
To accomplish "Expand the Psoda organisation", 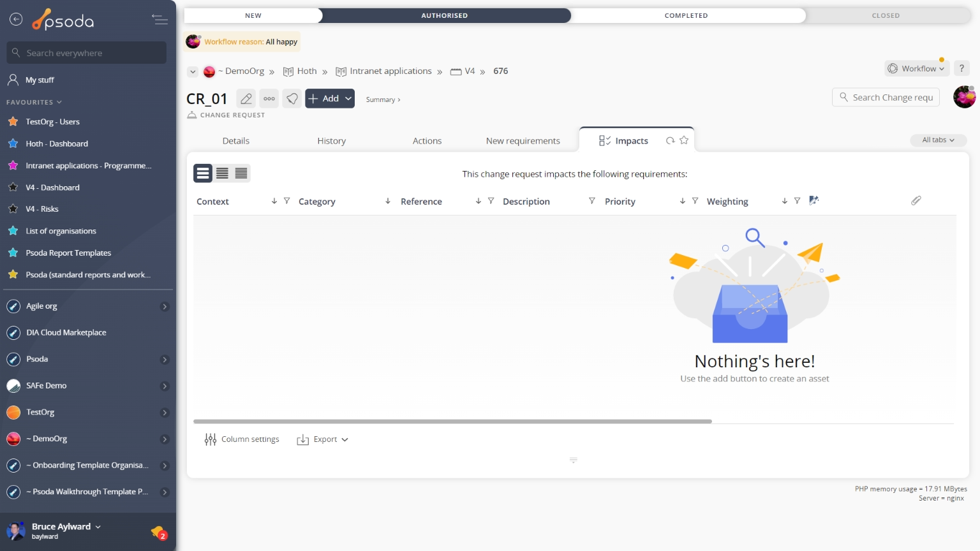I will click(x=165, y=360).
